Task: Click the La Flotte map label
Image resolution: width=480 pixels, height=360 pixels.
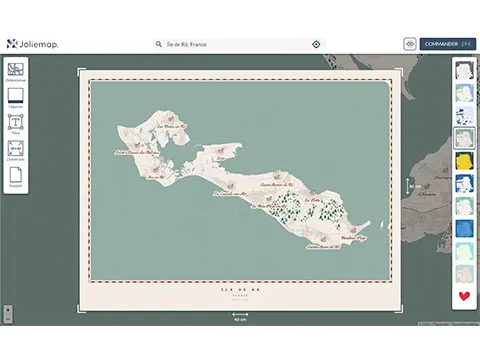Action: pos(313,200)
